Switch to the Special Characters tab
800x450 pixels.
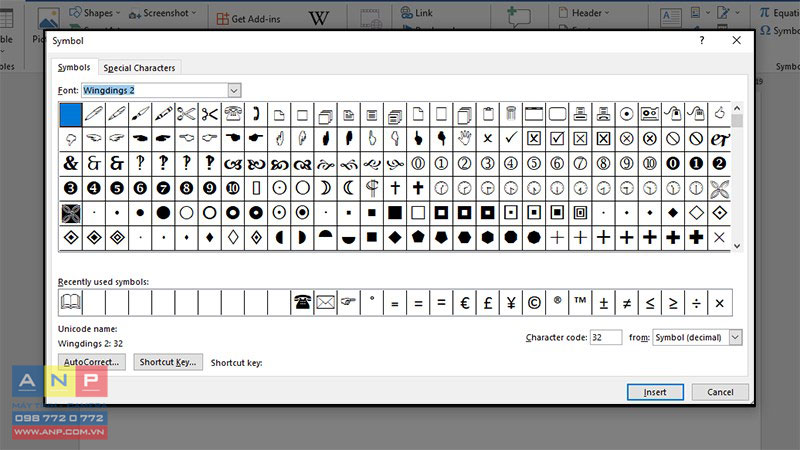tap(139, 68)
